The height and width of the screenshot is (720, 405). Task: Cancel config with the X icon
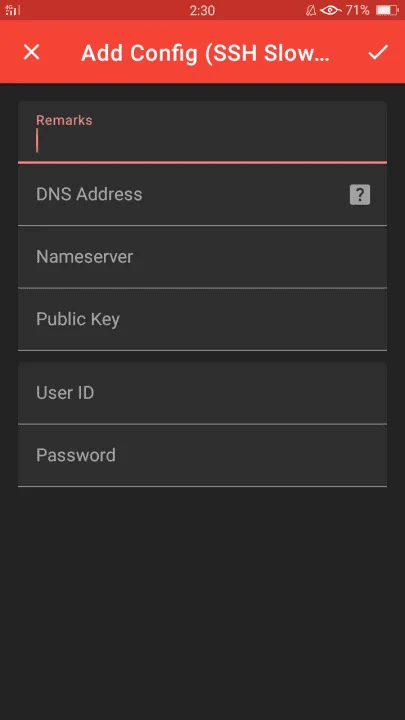(x=31, y=52)
